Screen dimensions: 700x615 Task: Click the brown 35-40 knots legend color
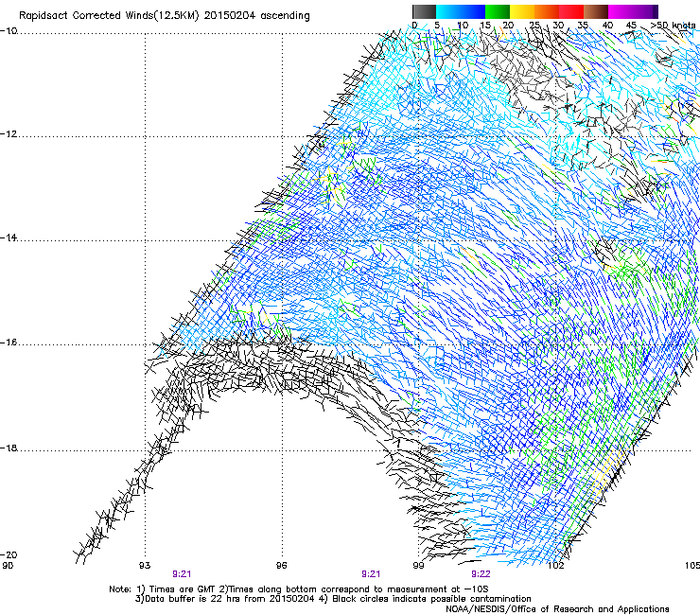click(x=596, y=11)
